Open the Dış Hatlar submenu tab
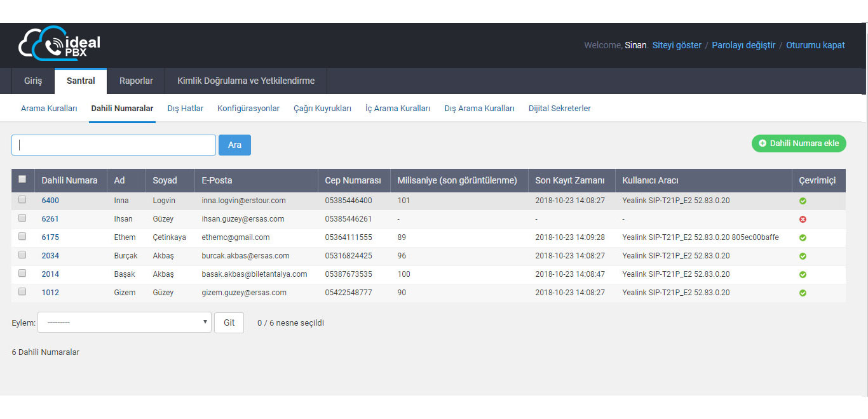 [x=185, y=109]
